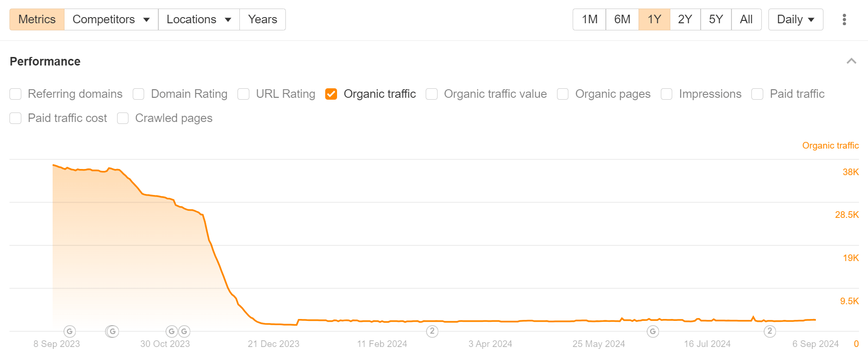The height and width of the screenshot is (356, 868).
Task: Enable the Impressions checkbox
Action: [667, 94]
